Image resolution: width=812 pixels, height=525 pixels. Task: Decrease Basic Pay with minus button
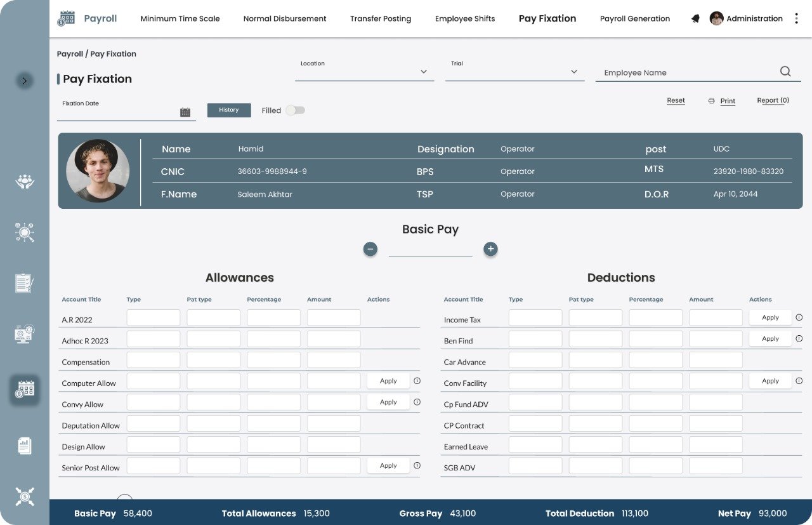(x=370, y=249)
